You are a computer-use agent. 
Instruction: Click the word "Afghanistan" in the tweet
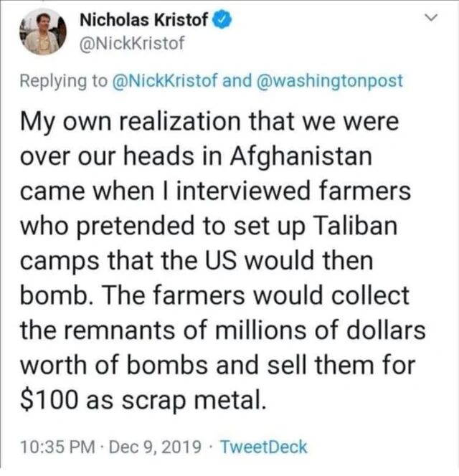301,157
